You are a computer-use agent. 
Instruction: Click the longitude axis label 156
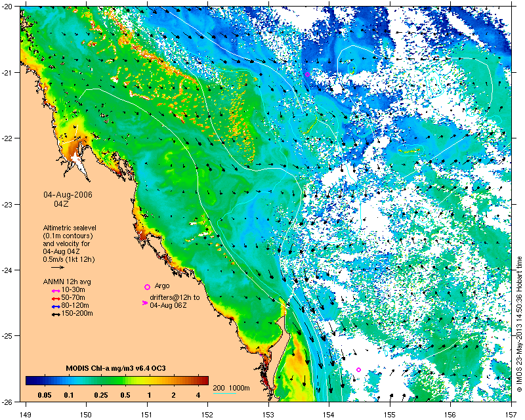tap(451, 415)
